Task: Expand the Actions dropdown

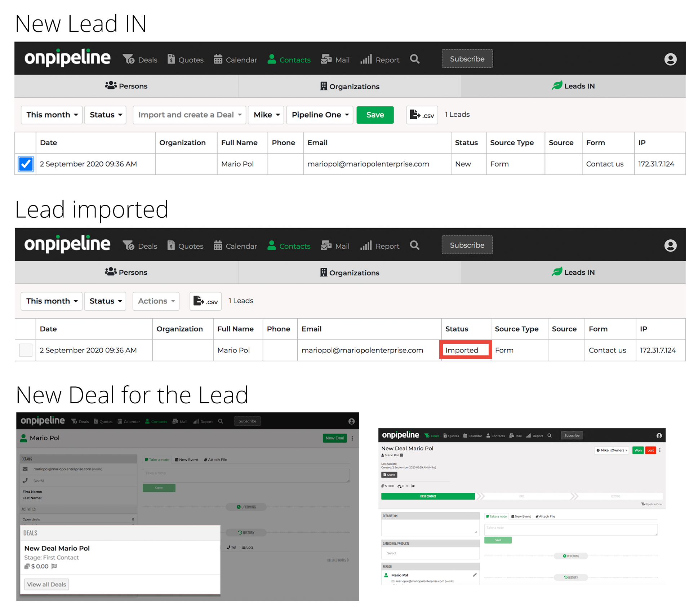Action: [156, 301]
